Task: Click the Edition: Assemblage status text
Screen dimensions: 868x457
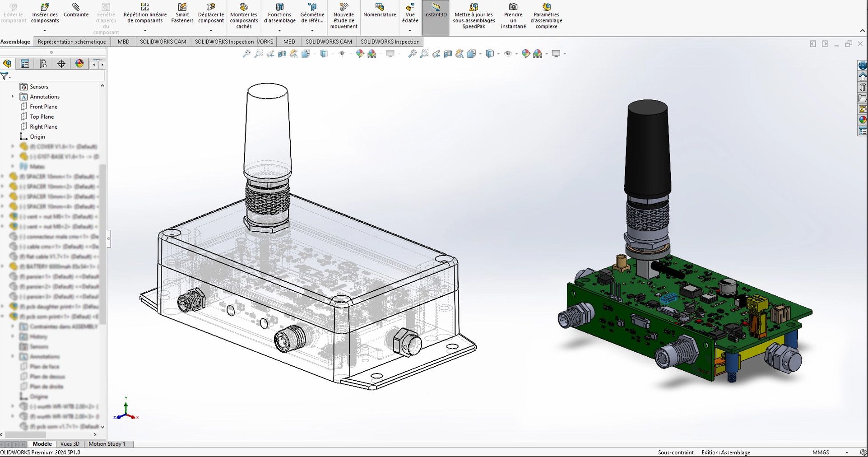Action: [726, 452]
